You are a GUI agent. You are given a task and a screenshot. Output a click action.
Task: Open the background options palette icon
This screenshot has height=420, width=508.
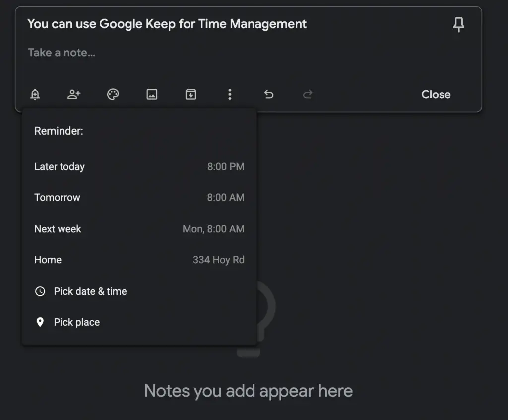tap(113, 94)
